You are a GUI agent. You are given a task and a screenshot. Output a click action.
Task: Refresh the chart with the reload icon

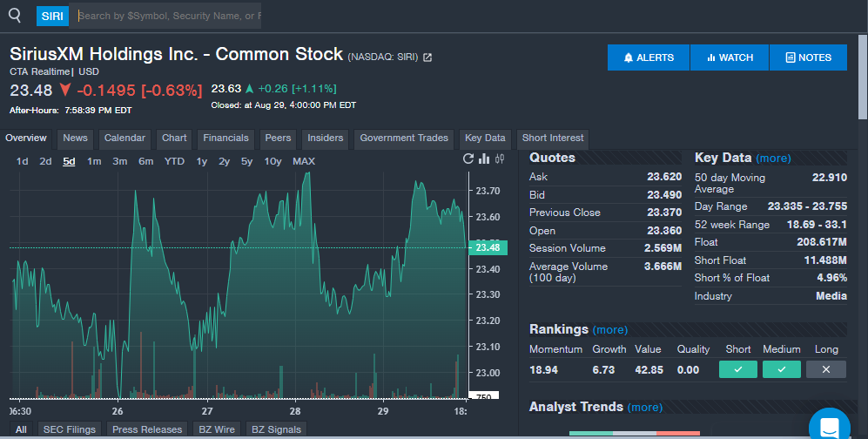click(468, 159)
